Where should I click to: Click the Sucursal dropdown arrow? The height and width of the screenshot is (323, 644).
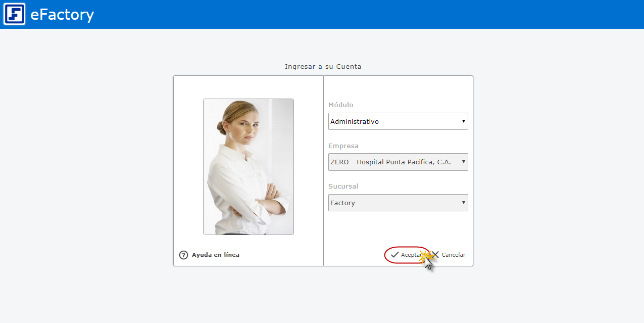pyautogui.click(x=463, y=203)
